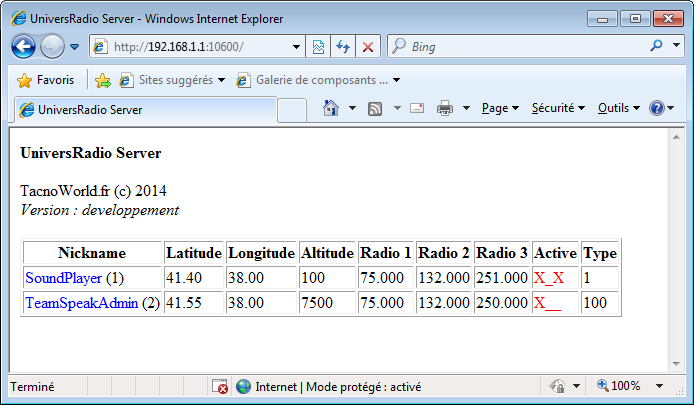Refresh the page with the reload icon
694x405 pixels.
click(343, 47)
